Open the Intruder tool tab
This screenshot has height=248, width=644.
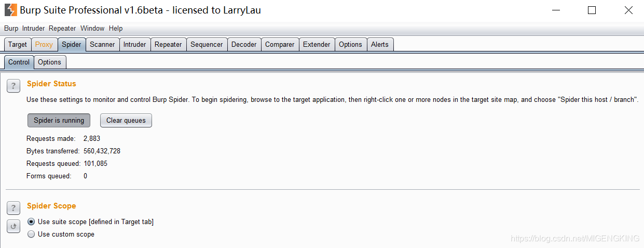(135, 45)
